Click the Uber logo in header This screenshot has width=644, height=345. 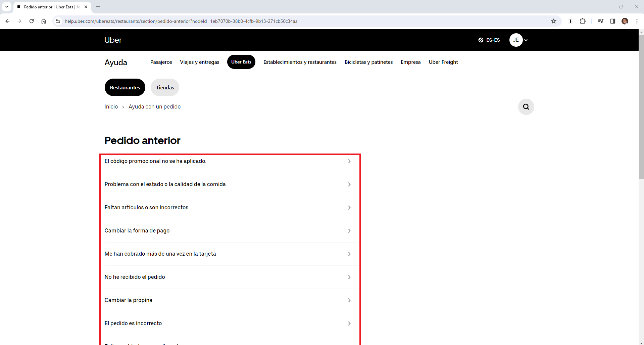pos(113,40)
